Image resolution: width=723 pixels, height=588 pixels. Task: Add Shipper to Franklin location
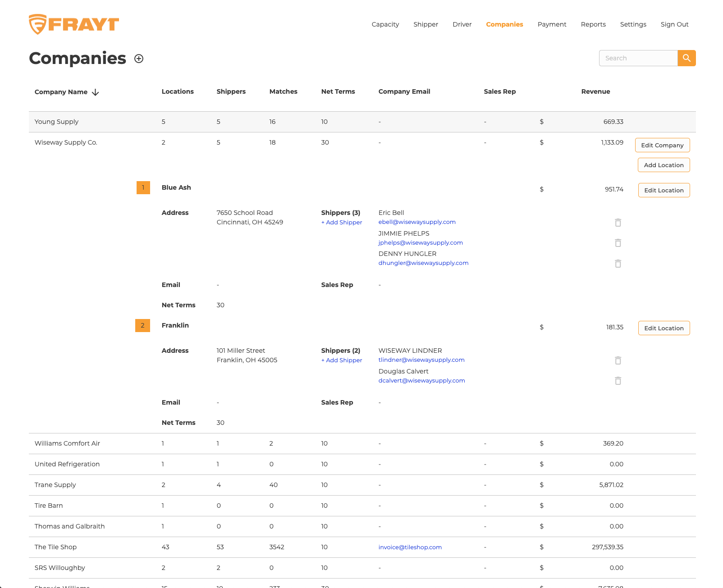click(342, 360)
